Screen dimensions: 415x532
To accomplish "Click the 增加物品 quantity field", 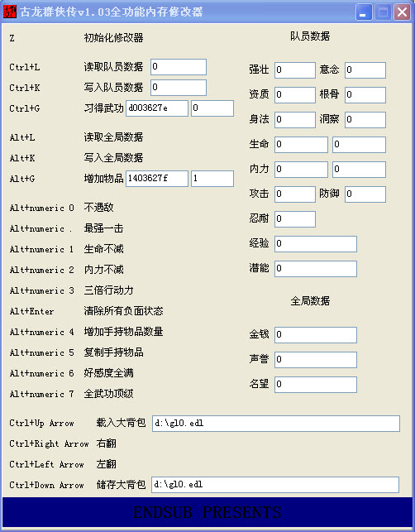I will pos(212,179).
